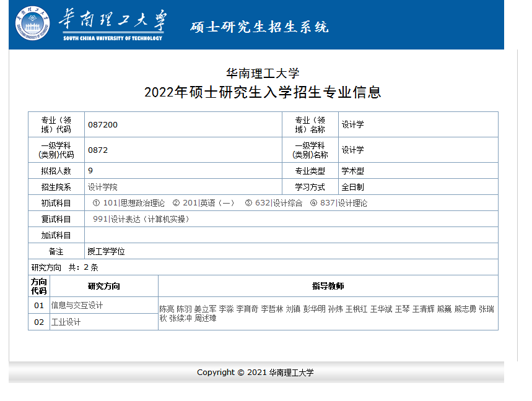Click the page heading 2022年硕士研究生入学招生专业信息
Screen dimensions: 532x401
263,92
